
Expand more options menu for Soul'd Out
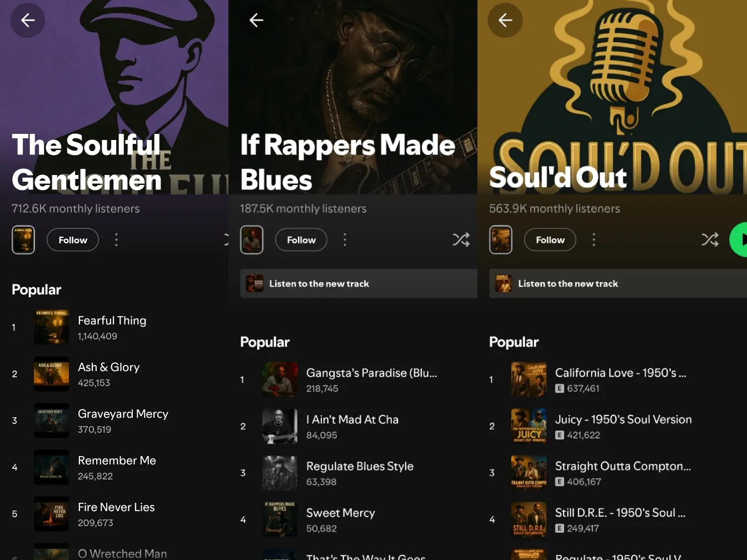[594, 239]
